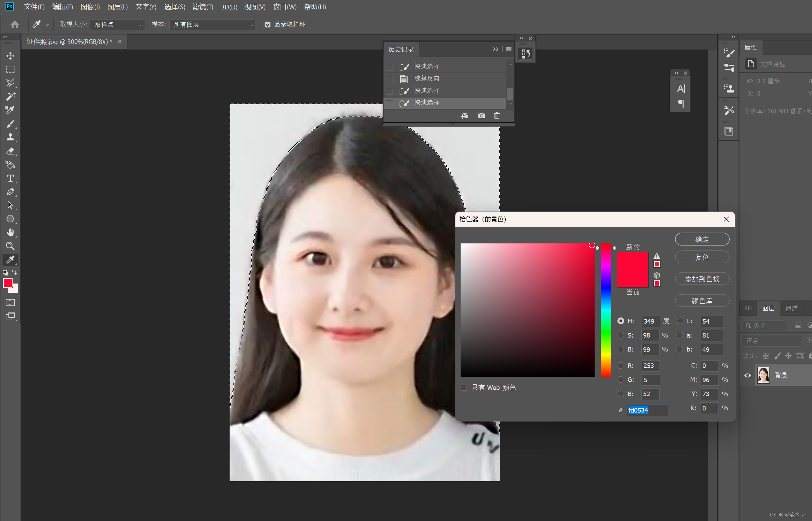Select the Hand tool
The height and width of the screenshot is (521, 812).
click(x=10, y=232)
